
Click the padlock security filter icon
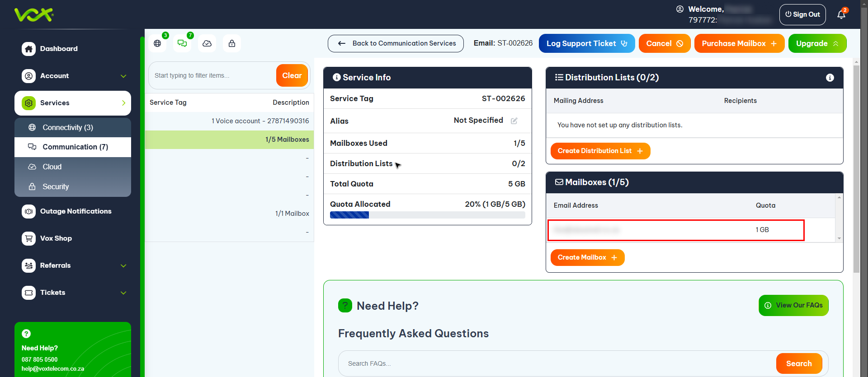click(x=232, y=43)
